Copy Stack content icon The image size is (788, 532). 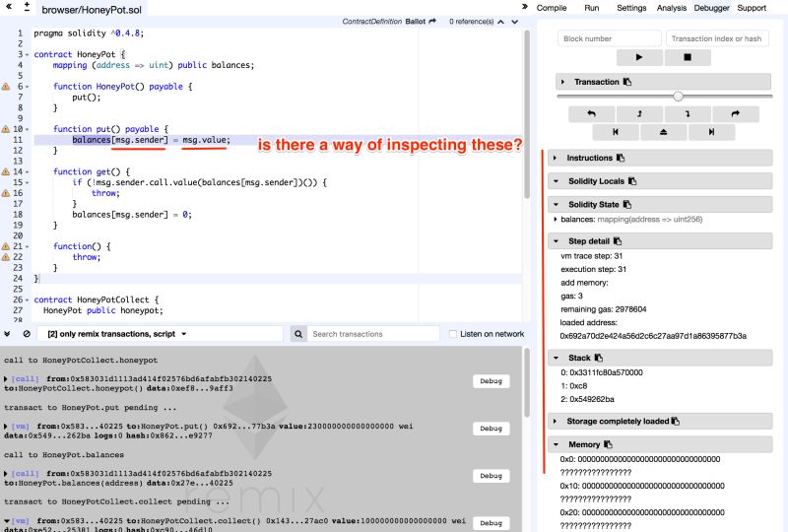[x=599, y=358]
